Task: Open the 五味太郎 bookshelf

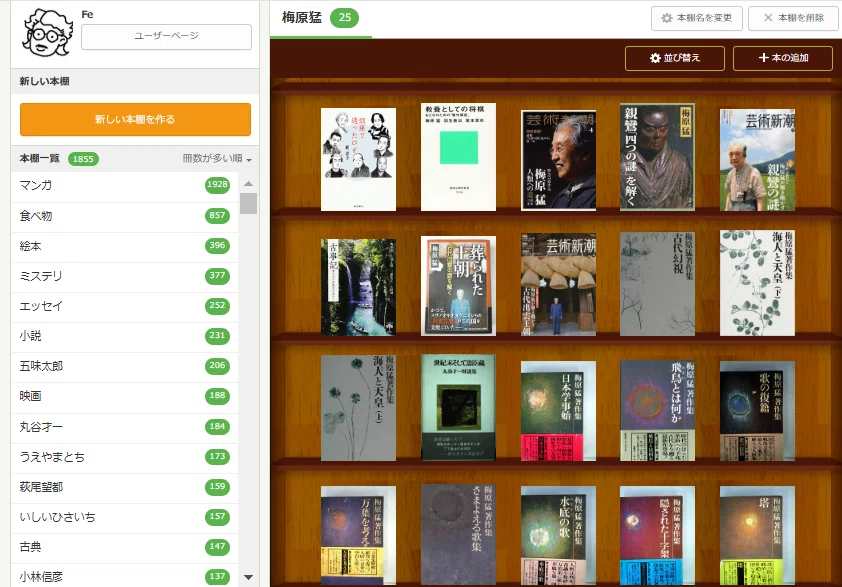Action: tap(124, 366)
